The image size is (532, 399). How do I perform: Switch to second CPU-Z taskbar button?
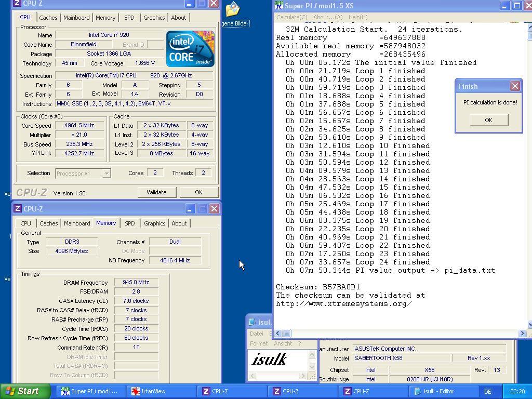pos(302,391)
